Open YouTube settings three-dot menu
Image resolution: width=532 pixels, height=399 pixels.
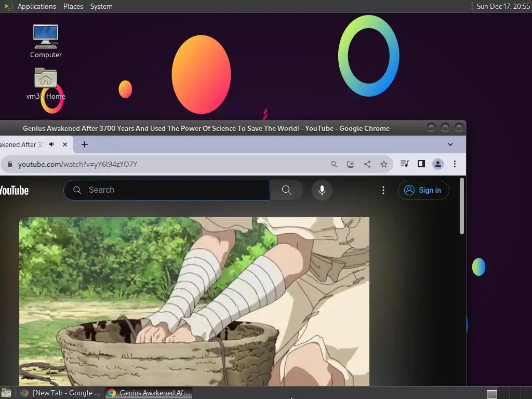[383, 190]
